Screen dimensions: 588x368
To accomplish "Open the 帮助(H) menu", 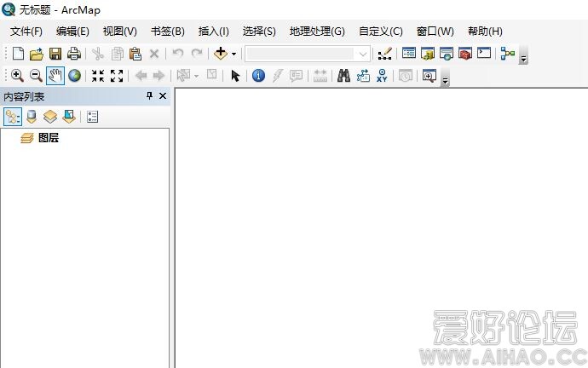I will coord(485,32).
